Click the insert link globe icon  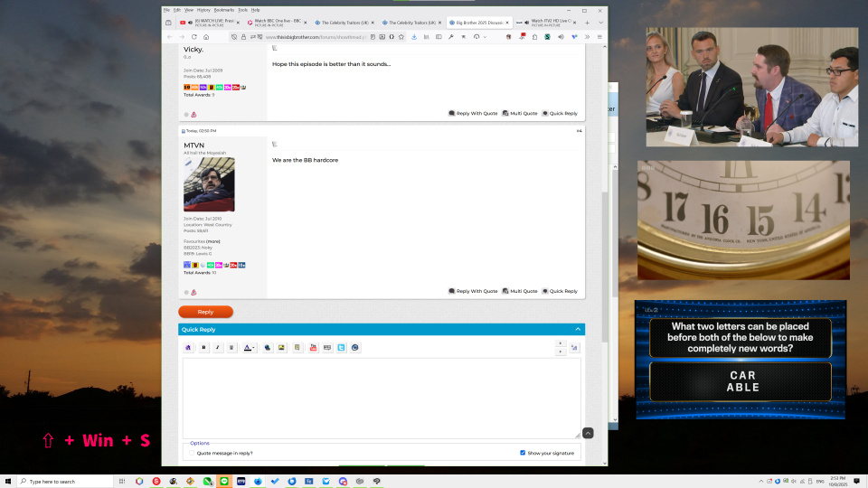pyautogui.click(x=268, y=347)
